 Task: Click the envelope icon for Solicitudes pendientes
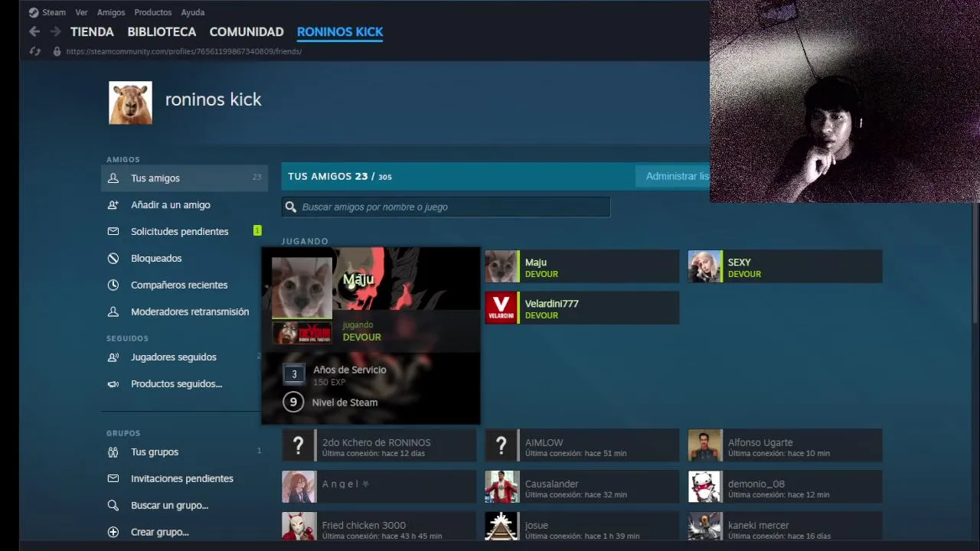(x=113, y=231)
